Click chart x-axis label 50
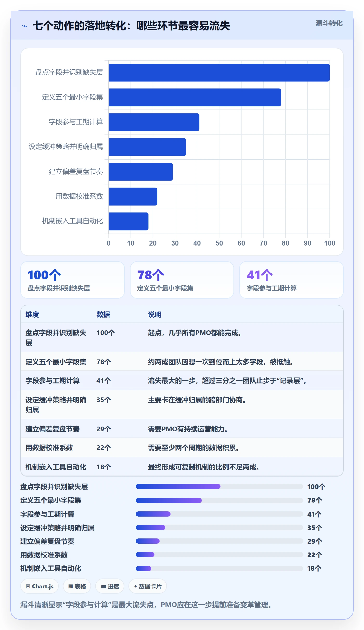Image resolution: width=364 pixels, height=630 pixels. 219,243
